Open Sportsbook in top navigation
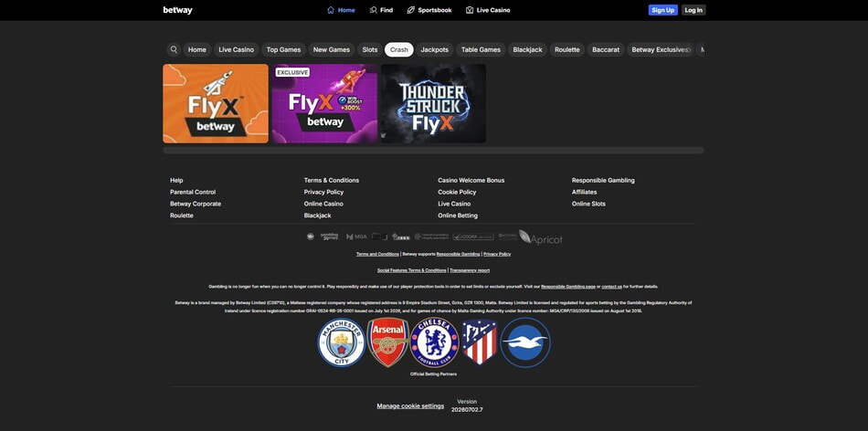 [x=429, y=10]
